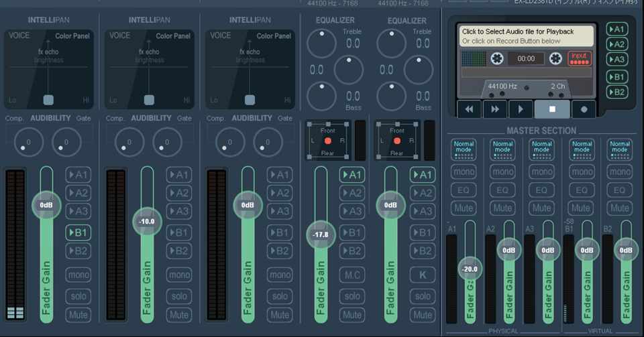Start cassette playback with the play button

(521, 109)
